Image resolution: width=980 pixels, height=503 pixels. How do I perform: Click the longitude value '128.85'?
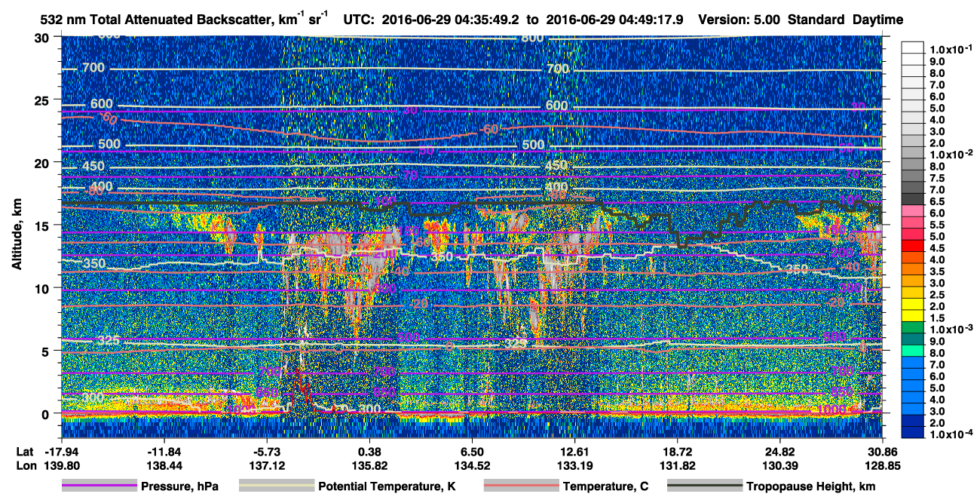(883, 466)
